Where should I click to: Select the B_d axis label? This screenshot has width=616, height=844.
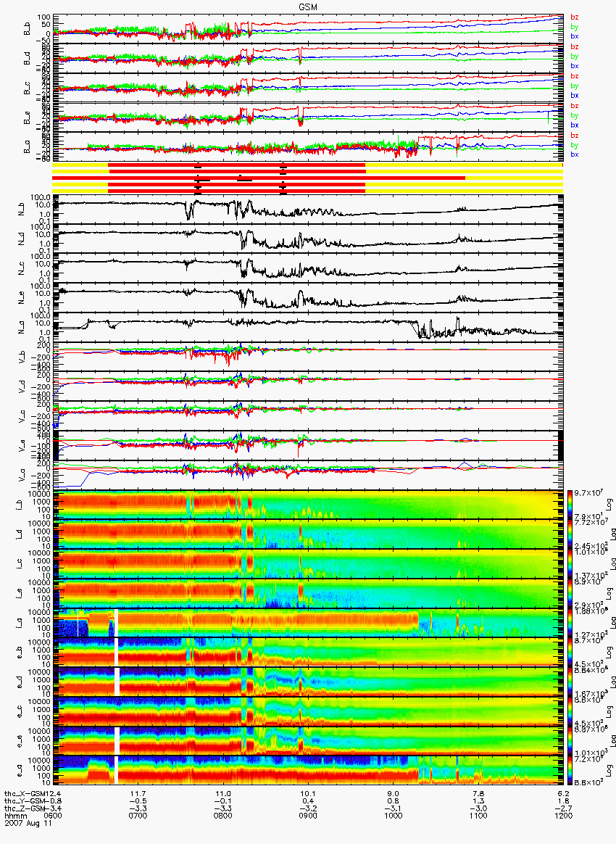click(x=27, y=59)
